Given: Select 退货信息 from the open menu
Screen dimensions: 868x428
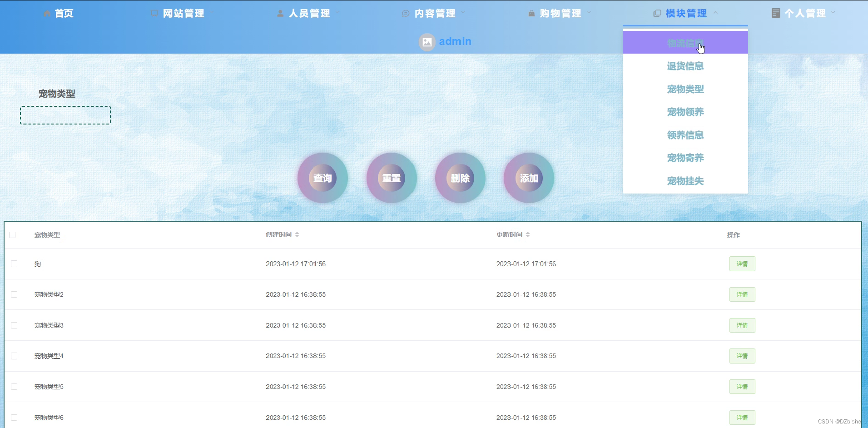Looking at the screenshot, I should pos(685,66).
